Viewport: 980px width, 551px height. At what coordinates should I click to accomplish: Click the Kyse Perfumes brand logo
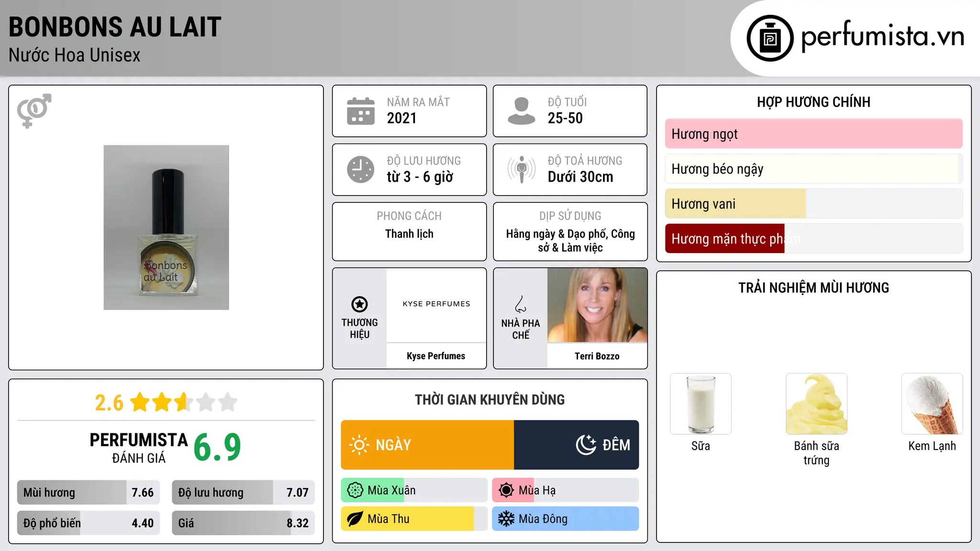436,305
